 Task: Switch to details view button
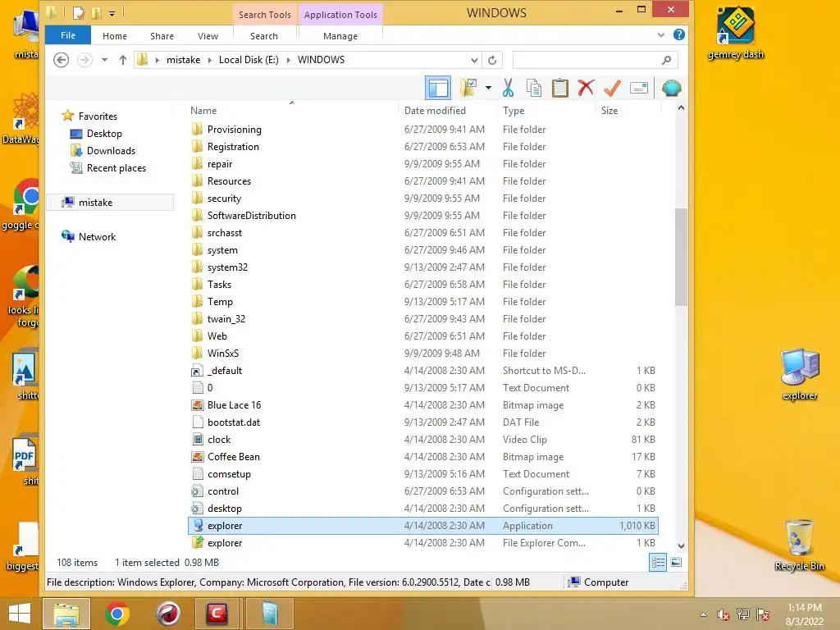coord(658,563)
